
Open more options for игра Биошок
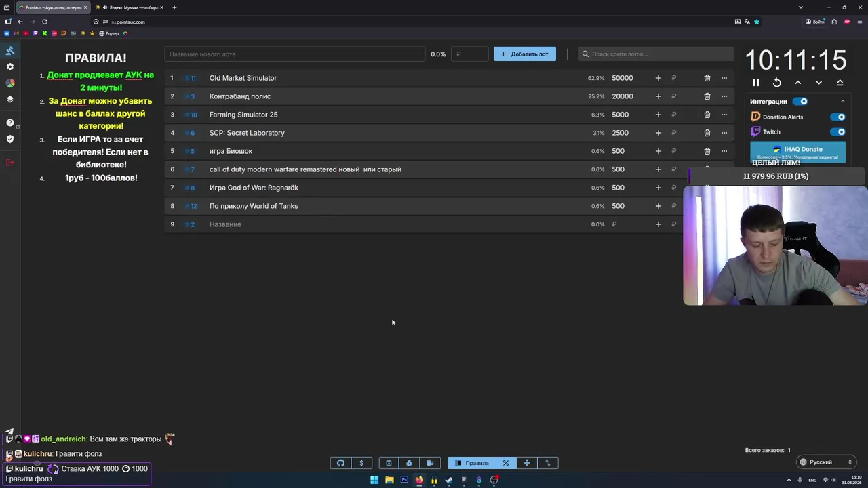pos(724,151)
